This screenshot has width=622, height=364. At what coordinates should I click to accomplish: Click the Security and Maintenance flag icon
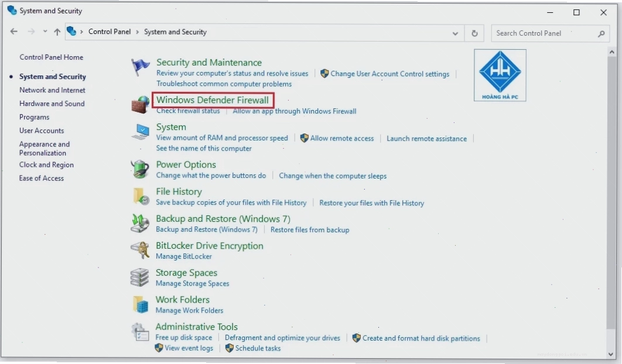141,67
